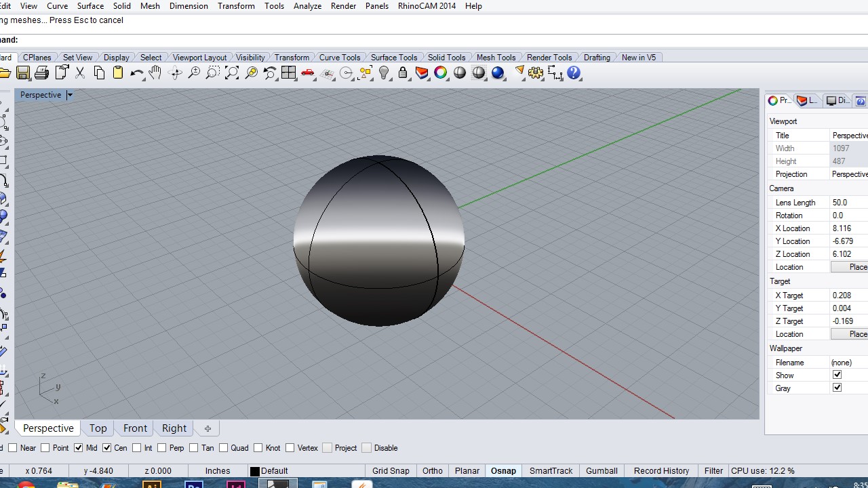Toggle Grid Snap in status bar
The height and width of the screenshot is (488, 868).
pos(391,471)
